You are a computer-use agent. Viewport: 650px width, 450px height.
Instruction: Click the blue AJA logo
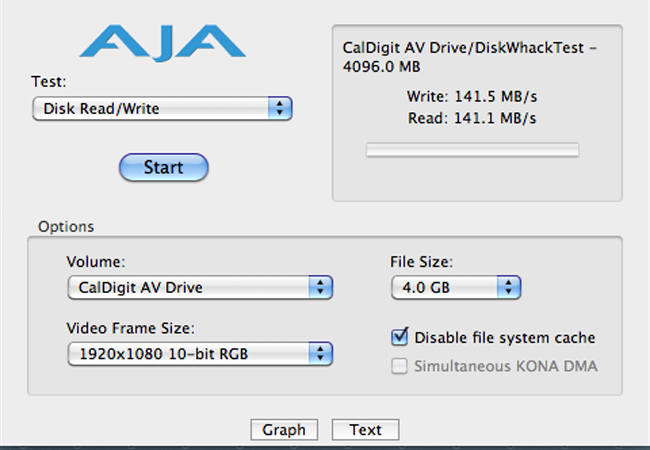click(162, 43)
